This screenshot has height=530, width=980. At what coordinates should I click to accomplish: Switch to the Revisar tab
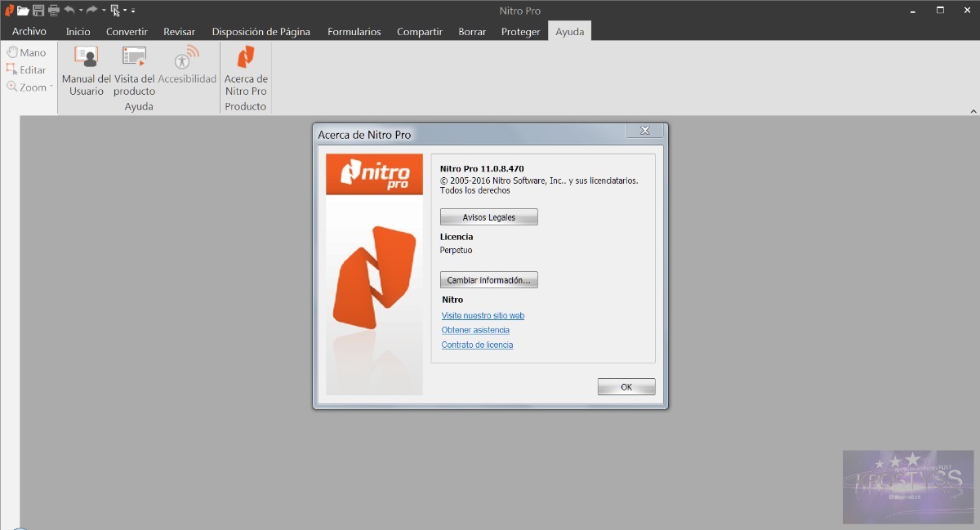[180, 32]
